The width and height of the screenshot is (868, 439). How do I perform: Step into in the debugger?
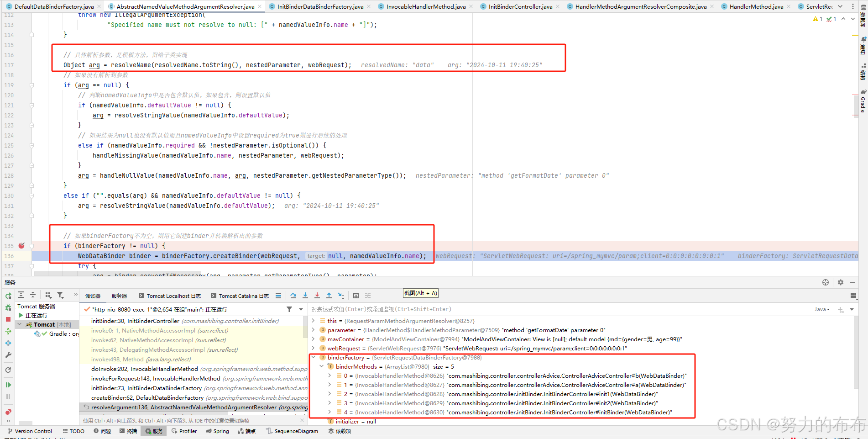(x=305, y=296)
